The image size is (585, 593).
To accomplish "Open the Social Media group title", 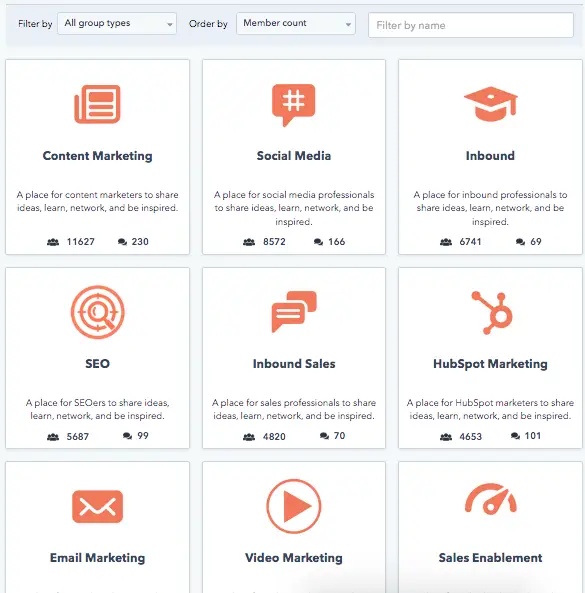I will click(294, 156).
